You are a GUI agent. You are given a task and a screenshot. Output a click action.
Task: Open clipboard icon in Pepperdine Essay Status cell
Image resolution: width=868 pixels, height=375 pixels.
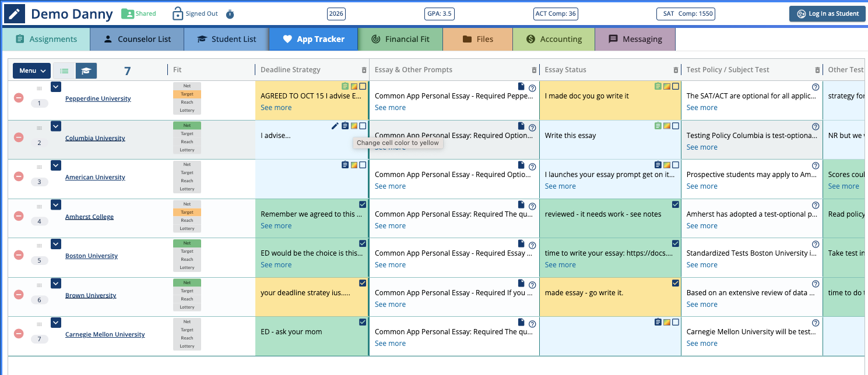658,86
